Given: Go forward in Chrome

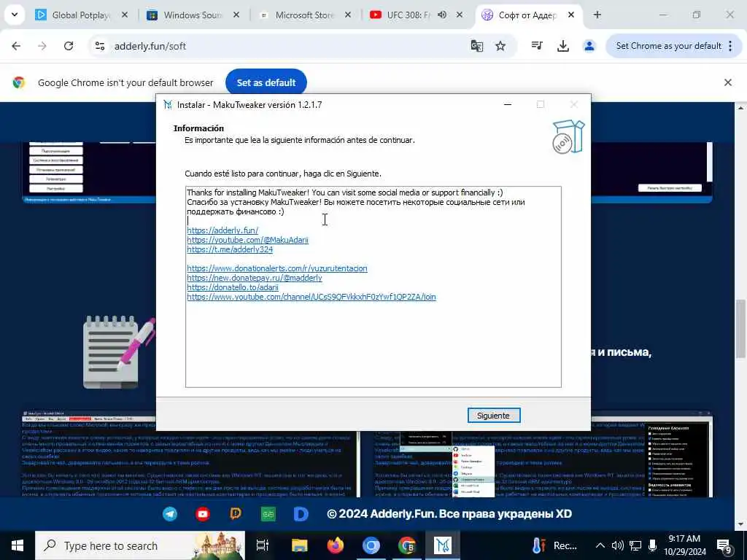Looking at the screenshot, I should coord(42,46).
